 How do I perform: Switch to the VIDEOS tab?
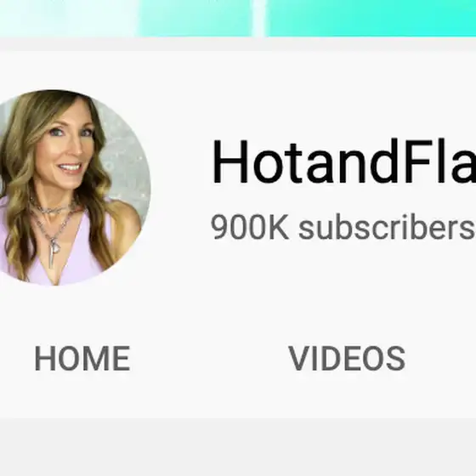pos(347,358)
